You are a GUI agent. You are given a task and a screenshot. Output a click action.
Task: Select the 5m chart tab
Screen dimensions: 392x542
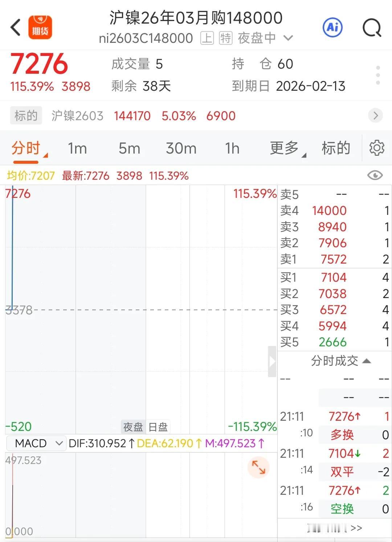pos(129,148)
